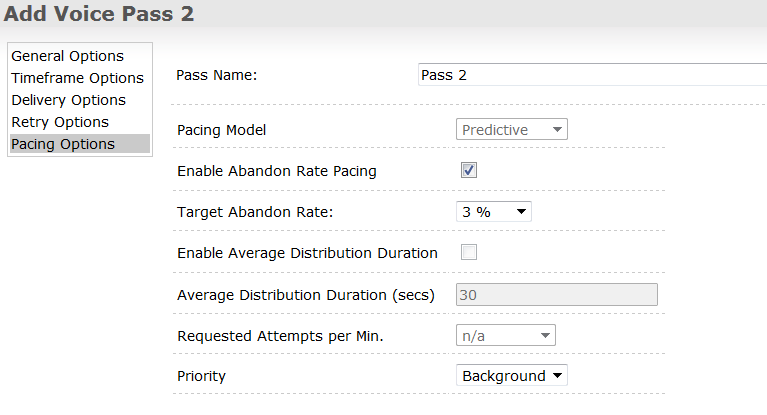Image resolution: width=767 pixels, height=415 pixels.
Task: Select Retry Options in sidebar
Action: coord(60,122)
